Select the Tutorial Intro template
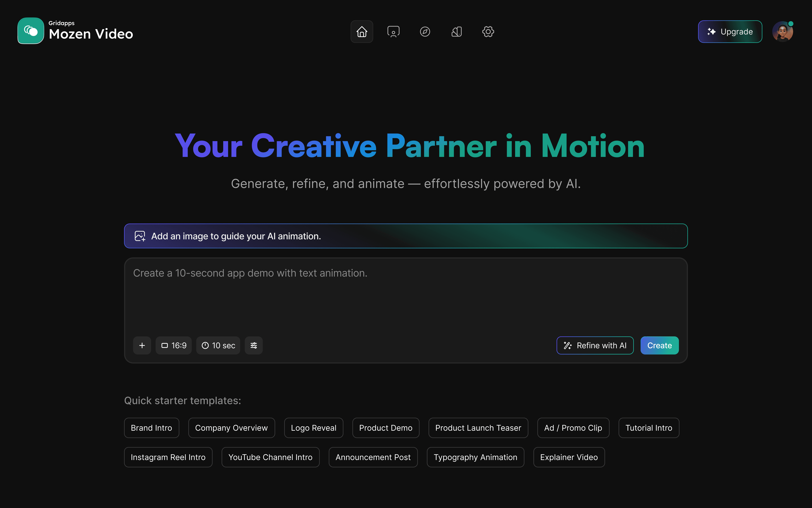The image size is (812, 508). 649,428
